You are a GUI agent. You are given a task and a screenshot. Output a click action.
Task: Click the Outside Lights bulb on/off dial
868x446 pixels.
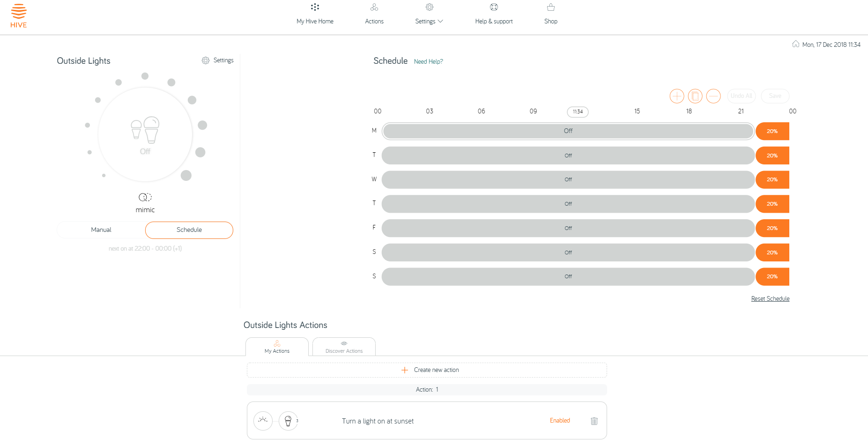[x=145, y=134]
